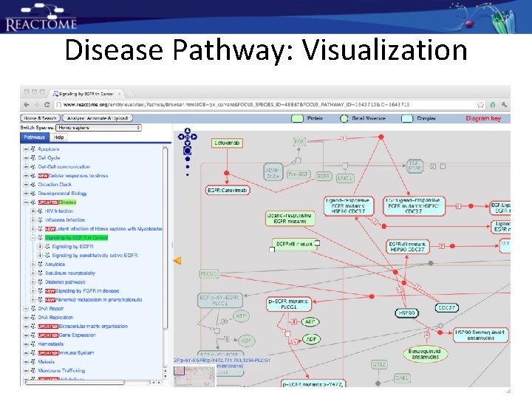Switch to the Pathways tab
Screen dimensions: 532x399
tap(35, 137)
